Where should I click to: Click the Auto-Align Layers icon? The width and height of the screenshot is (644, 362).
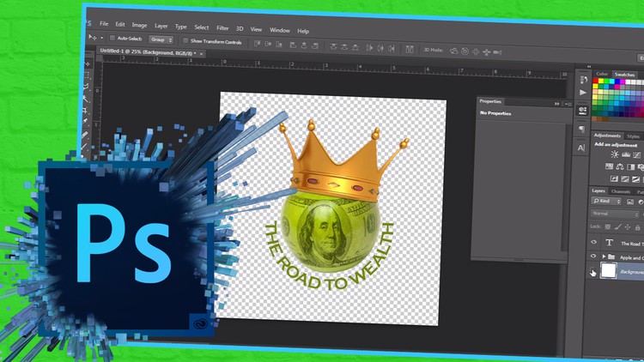[x=410, y=49]
